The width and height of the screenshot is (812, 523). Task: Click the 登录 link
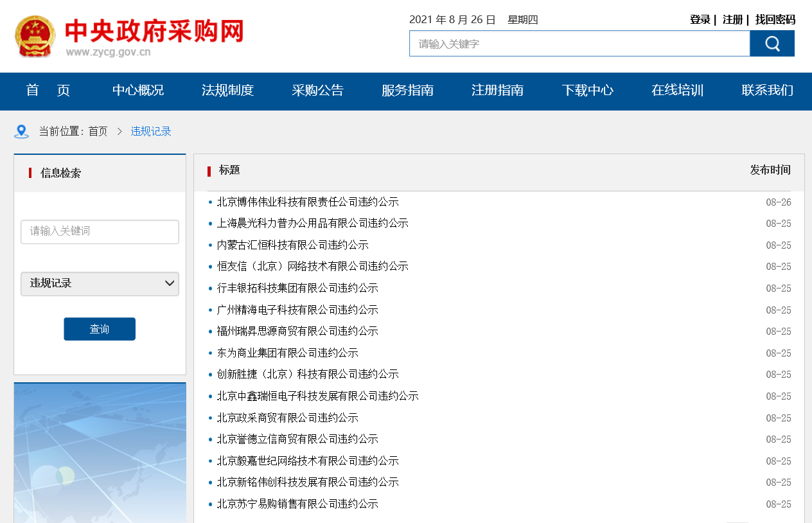(700, 20)
